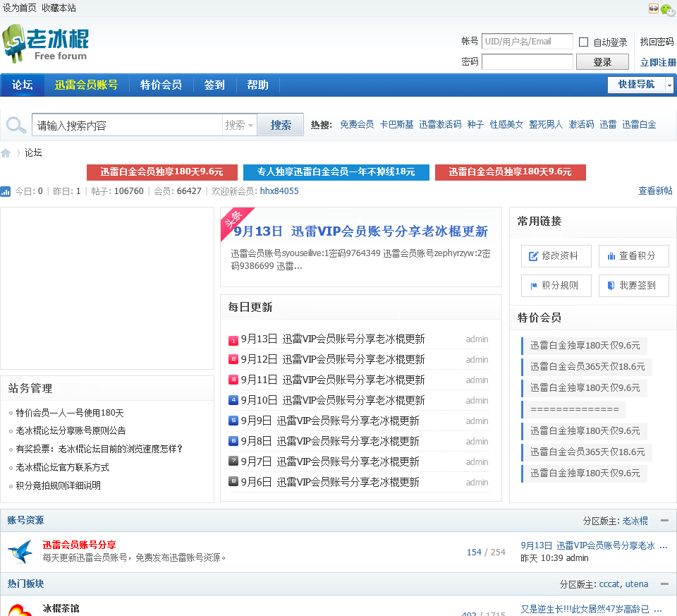Screen dimensions: 677x616
Task: Click the check-in icon in 我要签到
Action: click(611, 286)
